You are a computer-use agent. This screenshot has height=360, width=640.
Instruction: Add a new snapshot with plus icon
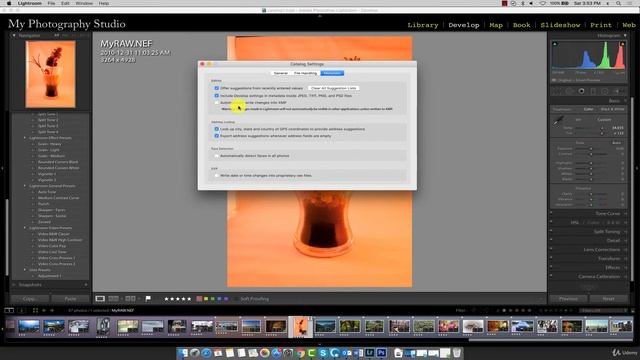(x=86, y=284)
